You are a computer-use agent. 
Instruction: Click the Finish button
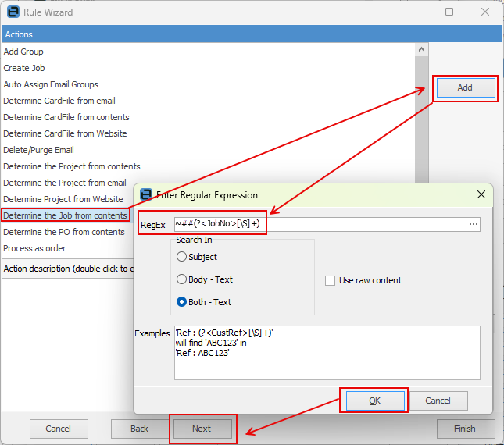point(466,429)
